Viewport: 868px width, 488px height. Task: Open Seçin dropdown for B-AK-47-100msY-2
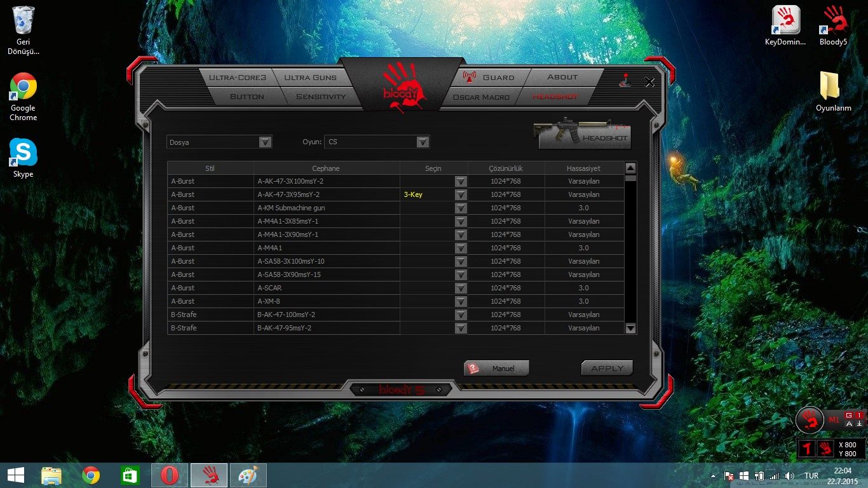point(461,315)
